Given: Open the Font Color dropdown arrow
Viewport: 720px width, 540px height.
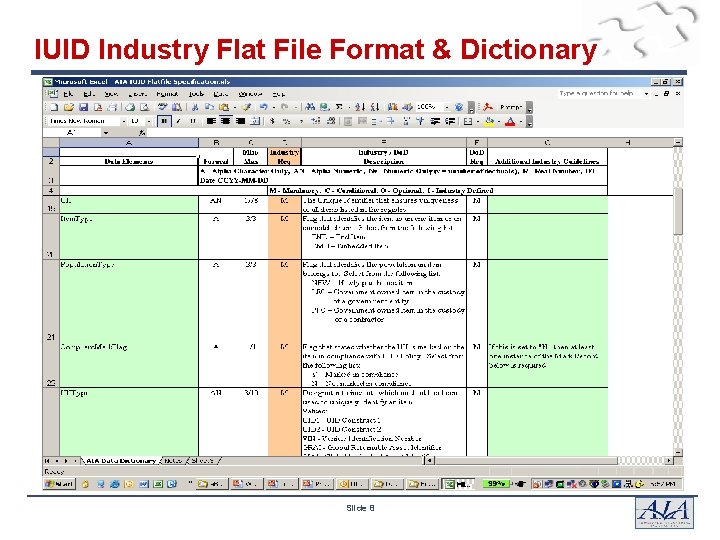Looking at the screenshot, I should pyautogui.click(x=520, y=121).
